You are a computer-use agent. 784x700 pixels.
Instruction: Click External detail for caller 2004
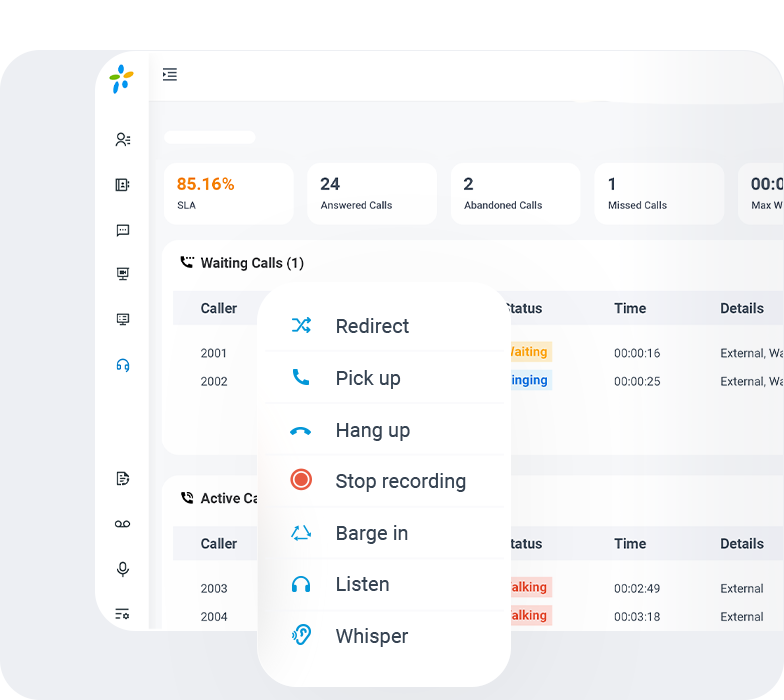click(742, 617)
